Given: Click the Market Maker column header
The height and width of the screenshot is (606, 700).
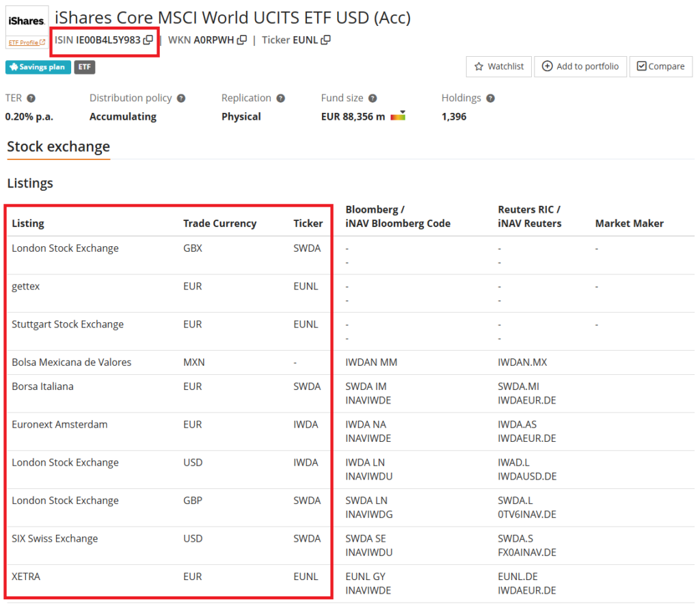Looking at the screenshot, I should (x=630, y=223).
